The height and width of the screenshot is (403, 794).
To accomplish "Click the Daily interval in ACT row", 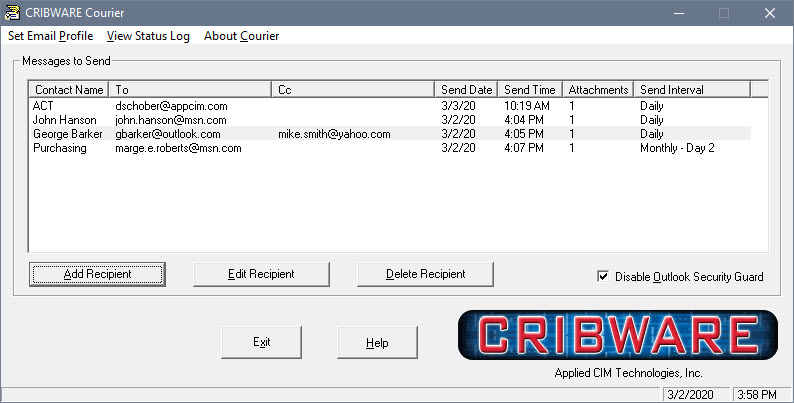I will pos(652,106).
